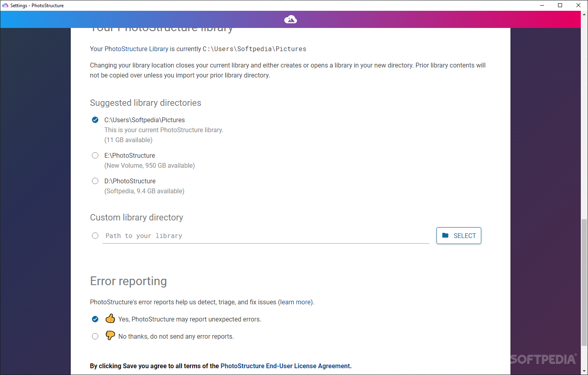
Task: Click '(Softpedia, 9.4 GB available)' text
Action: click(144, 191)
